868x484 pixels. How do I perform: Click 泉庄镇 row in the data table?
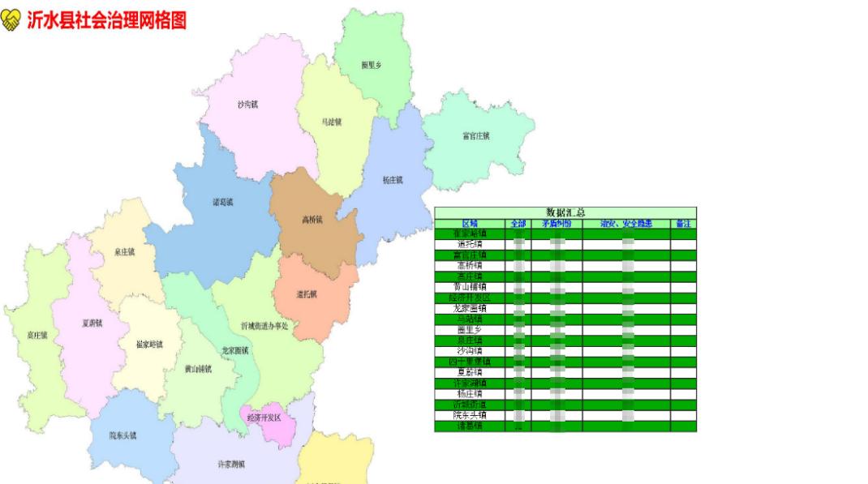(565, 341)
